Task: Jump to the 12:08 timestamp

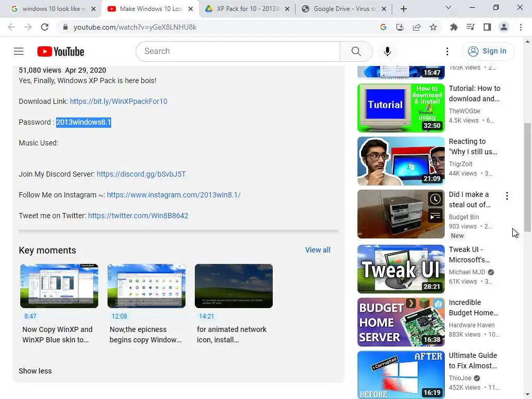Action: (x=119, y=316)
